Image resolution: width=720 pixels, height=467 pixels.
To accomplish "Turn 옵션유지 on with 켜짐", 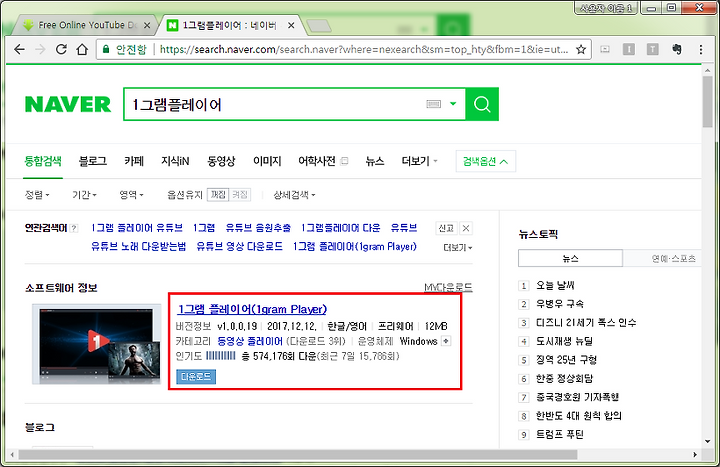I will tap(239, 195).
